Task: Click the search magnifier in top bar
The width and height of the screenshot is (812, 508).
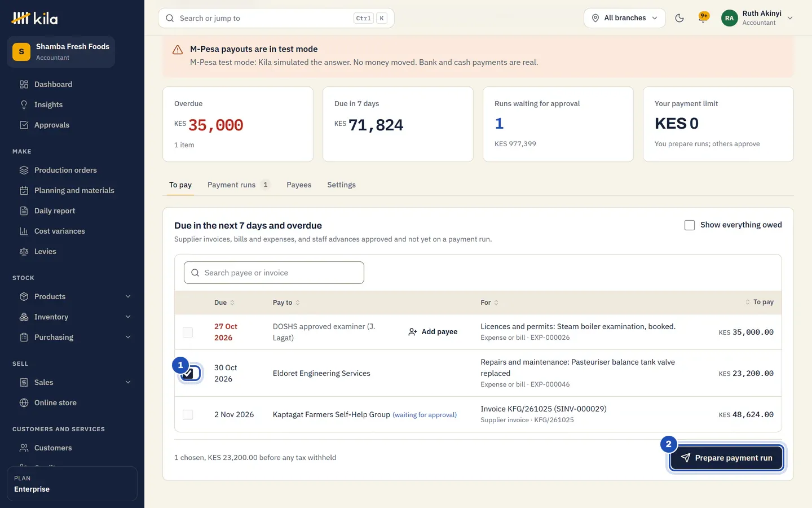Action: (x=170, y=18)
